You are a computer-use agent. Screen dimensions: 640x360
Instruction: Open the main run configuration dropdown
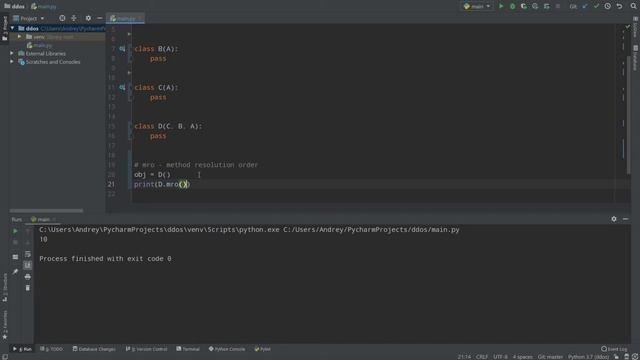pyautogui.click(x=477, y=6)
